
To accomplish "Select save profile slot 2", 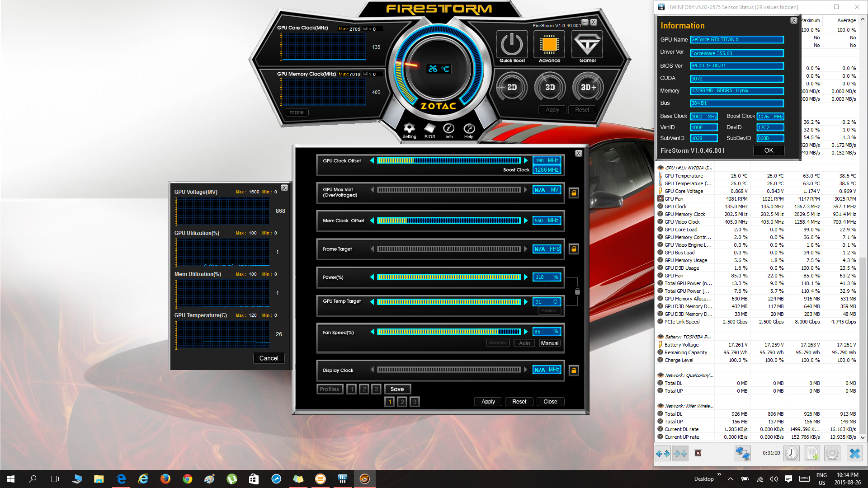I will (x=364, y=389).
